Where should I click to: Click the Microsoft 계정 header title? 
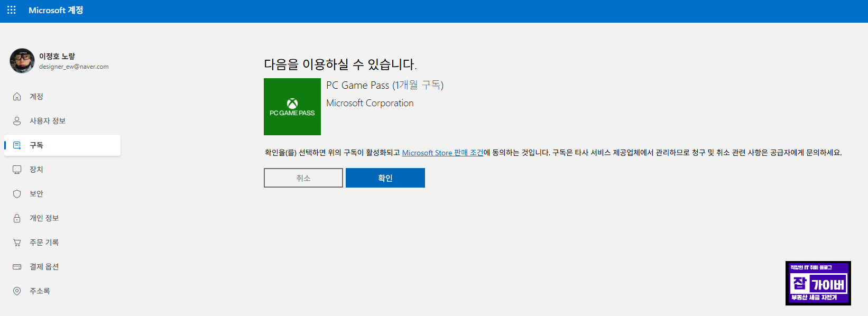click(x=56, y=10)
